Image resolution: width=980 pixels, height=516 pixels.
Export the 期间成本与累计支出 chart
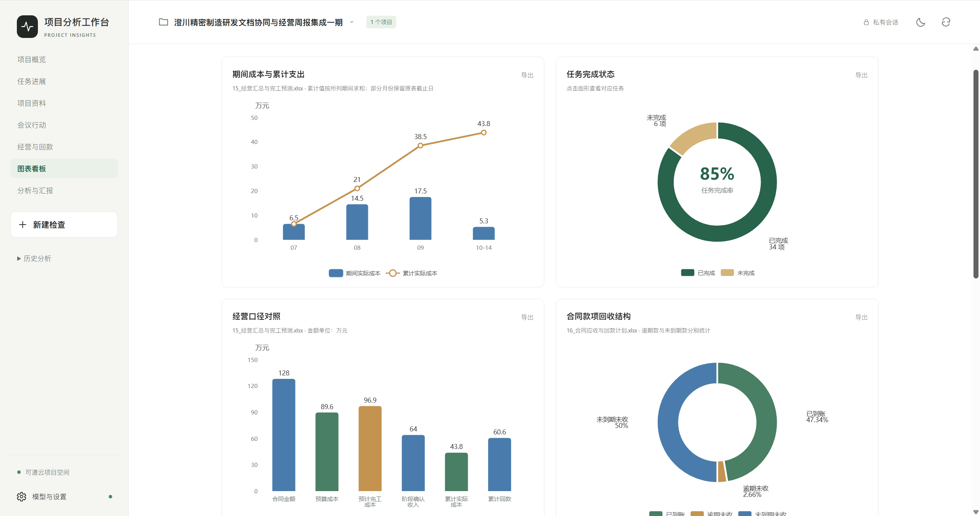point(527,75)
